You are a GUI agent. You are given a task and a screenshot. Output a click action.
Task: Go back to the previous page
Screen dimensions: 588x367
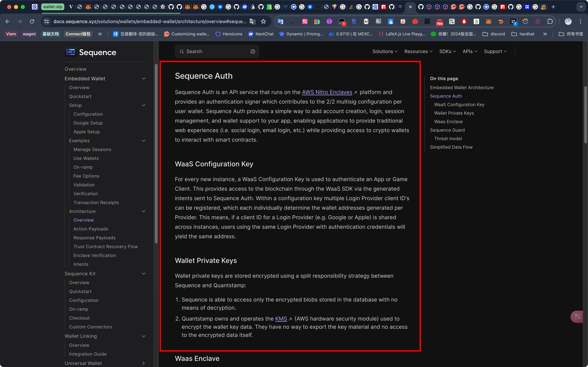7,21
